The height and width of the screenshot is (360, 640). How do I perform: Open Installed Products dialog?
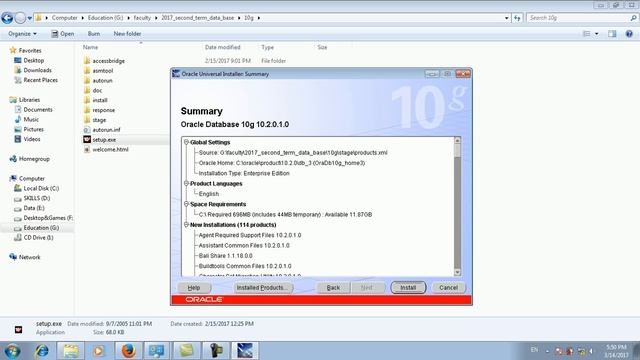pyautogui.click(x=263, y=287)
